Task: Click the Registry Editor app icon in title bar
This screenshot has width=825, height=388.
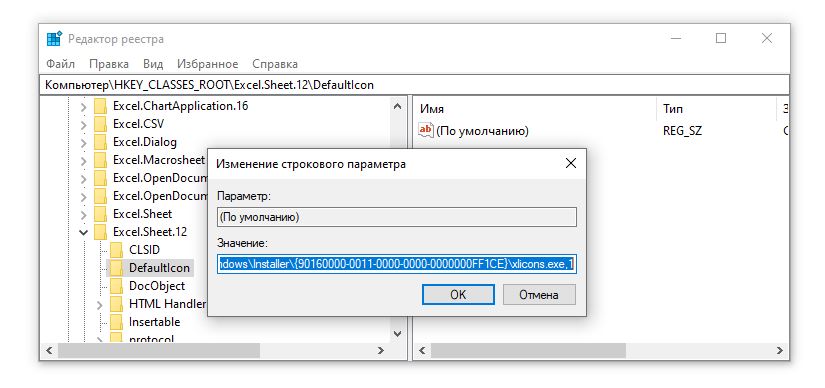Action: (54, 39)
